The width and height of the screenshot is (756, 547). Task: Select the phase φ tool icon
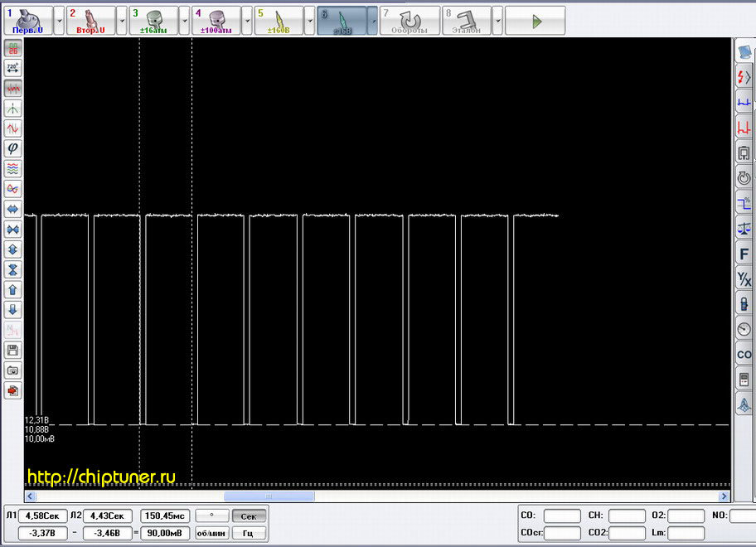pyautogui.click(x=13, y=148)
